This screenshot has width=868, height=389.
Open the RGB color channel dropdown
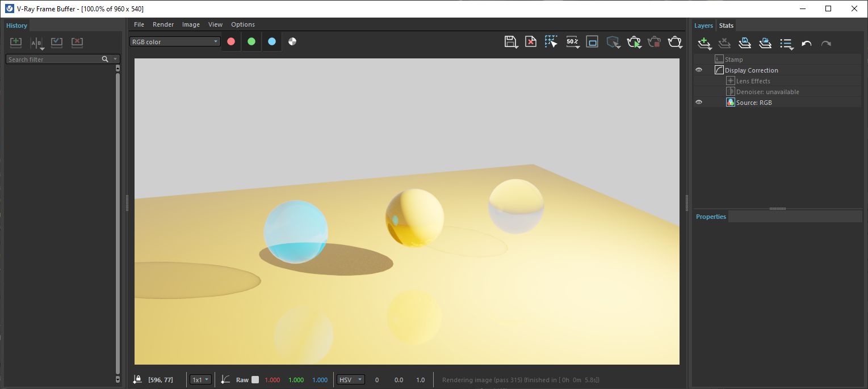pyautogui.click(x=175, y=42)
